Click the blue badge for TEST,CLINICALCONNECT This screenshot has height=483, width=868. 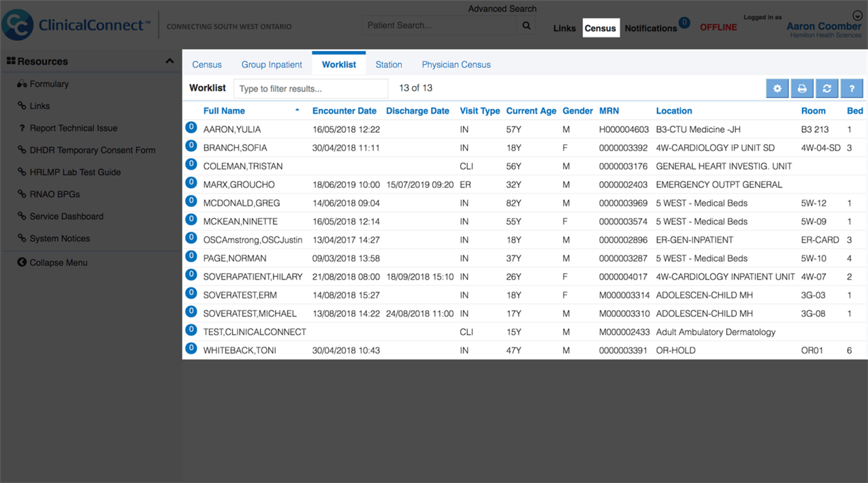[191, 329]
